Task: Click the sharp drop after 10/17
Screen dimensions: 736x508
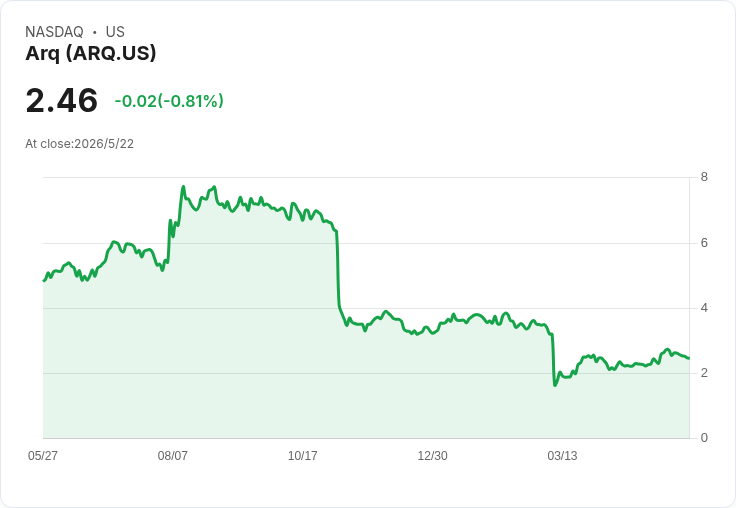Action: [x=337, y=268]
